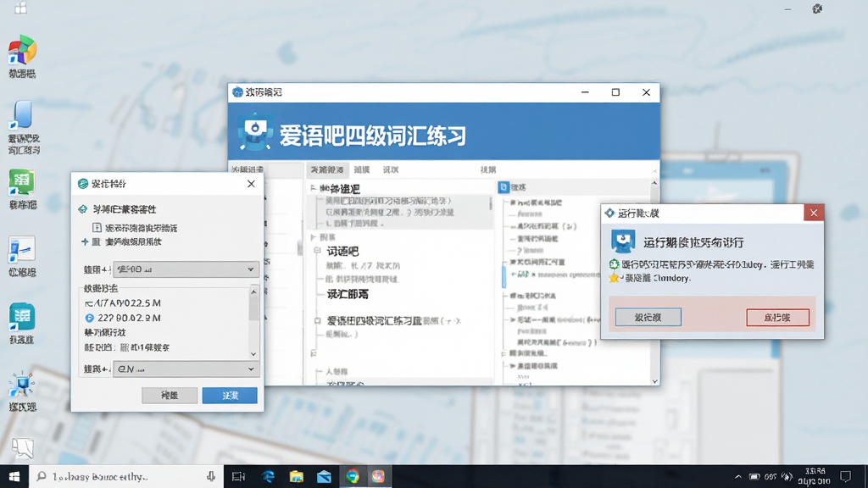Click the right pane's scrollbar down arrow
The height and width of the screenshot is (488, 868).
655,381
